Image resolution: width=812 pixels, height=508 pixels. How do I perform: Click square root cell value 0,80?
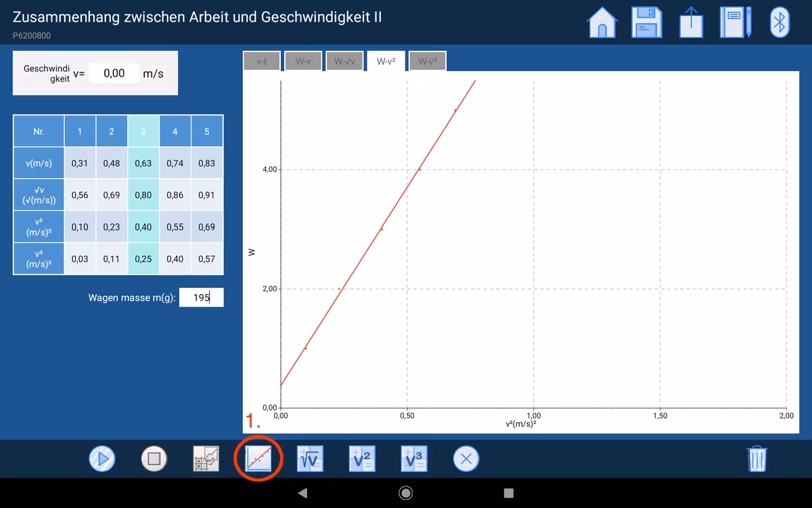[x=143, y=195]
